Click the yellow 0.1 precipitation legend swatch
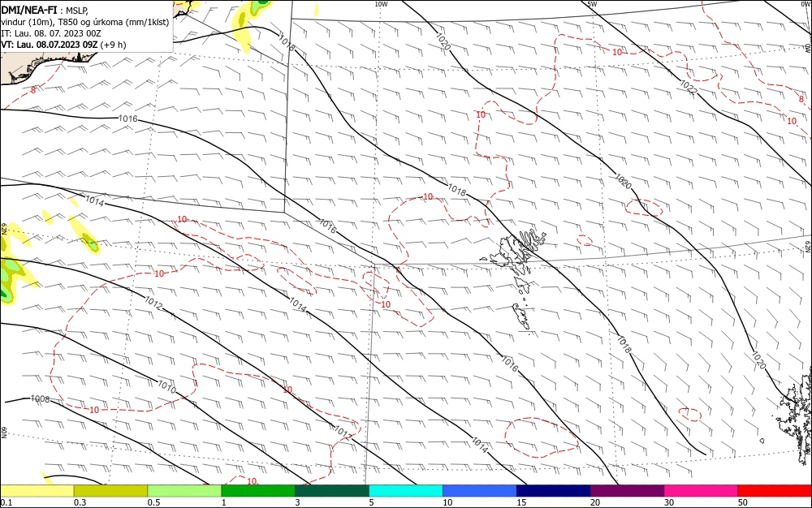Screen dimensions: 812x508 coord(37,491)
